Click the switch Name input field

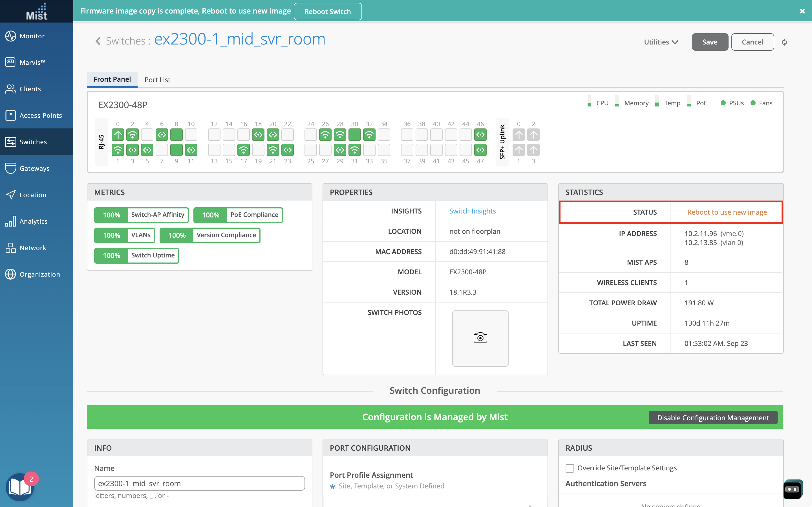click(x=199, y=483)
